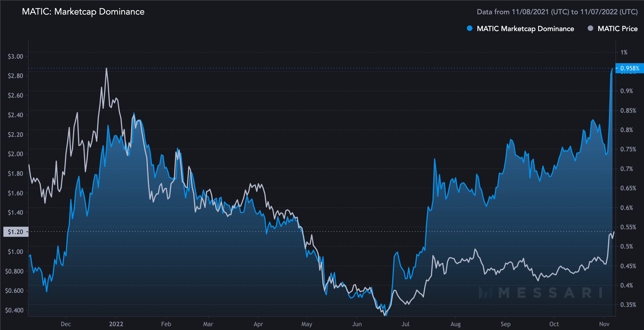Click the $2.00 price axis label
Screen dimensions: 644x330
pyautogui.click(x=15, y=154)
